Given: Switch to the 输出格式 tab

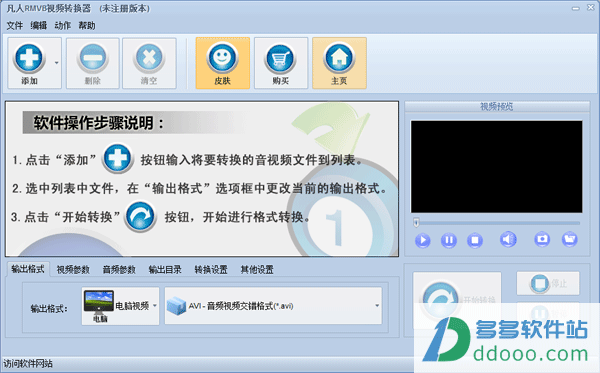Looking at the screenshot, I should click(28, 269).
